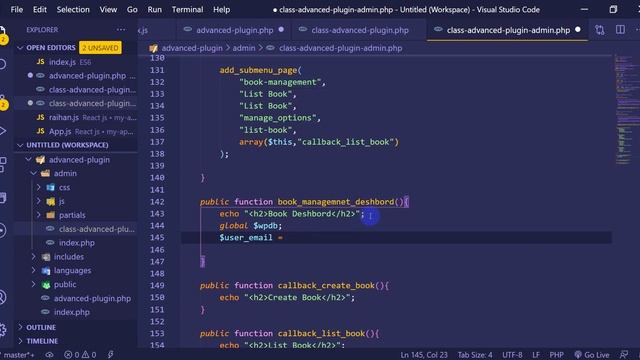
Task: Expand the partials folder
Action: pyautogui.click(x=39, y=215)
